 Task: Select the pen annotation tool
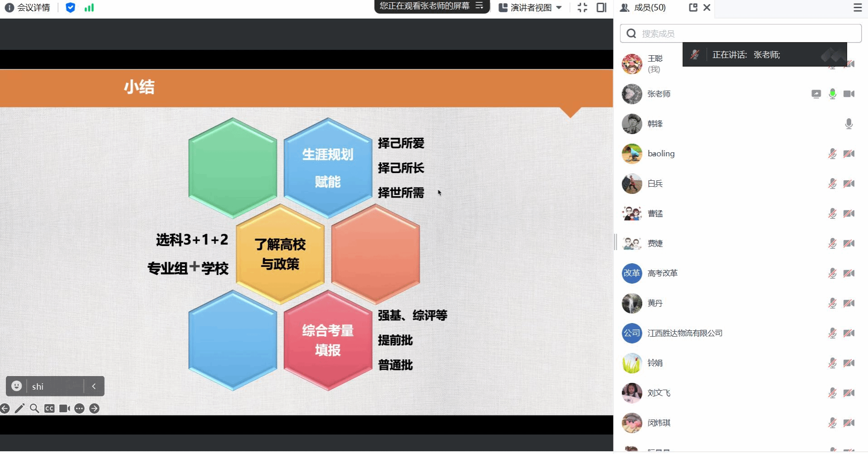tap(20, 409)
